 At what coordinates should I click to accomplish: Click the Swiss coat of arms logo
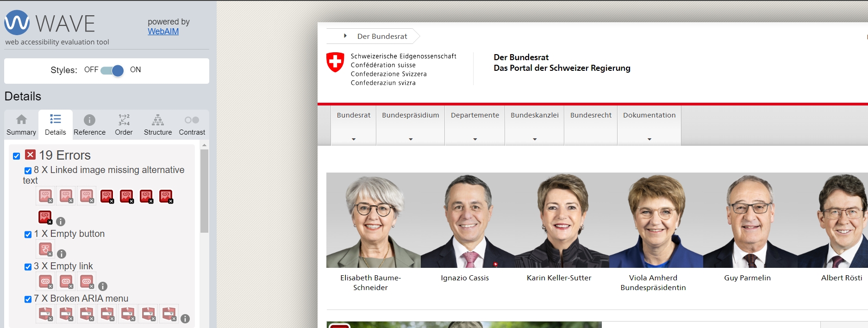click(x=335, y=62)
